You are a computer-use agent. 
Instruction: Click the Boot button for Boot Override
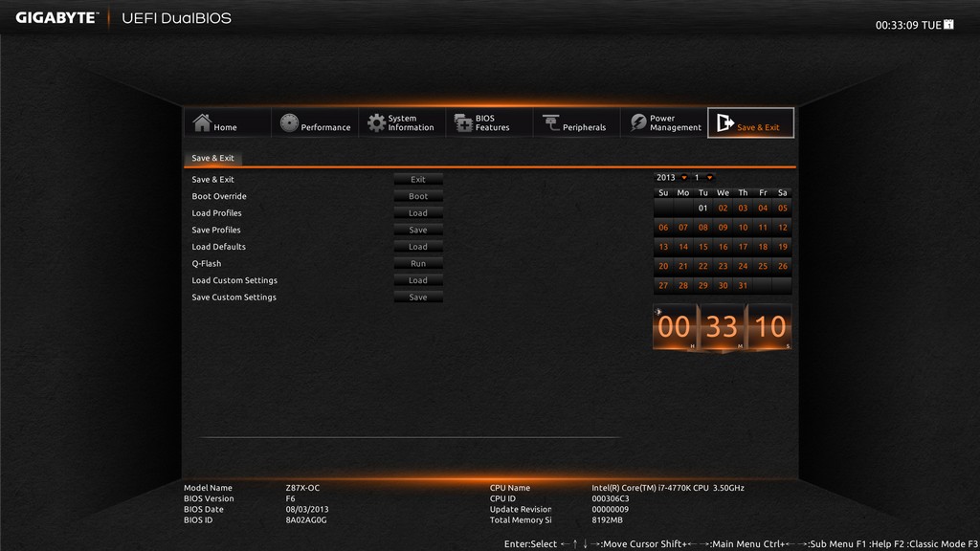[x=418, y=196]
